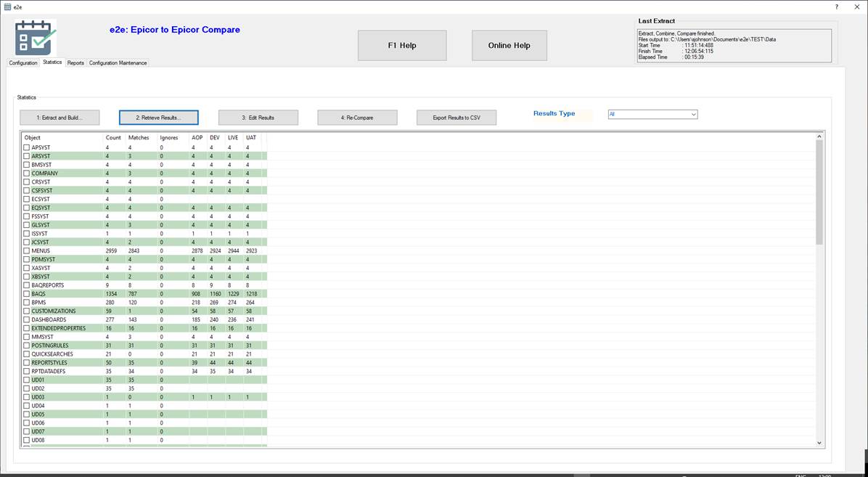Tick the COMPANY row checkbox

click(x=27, y=174)
